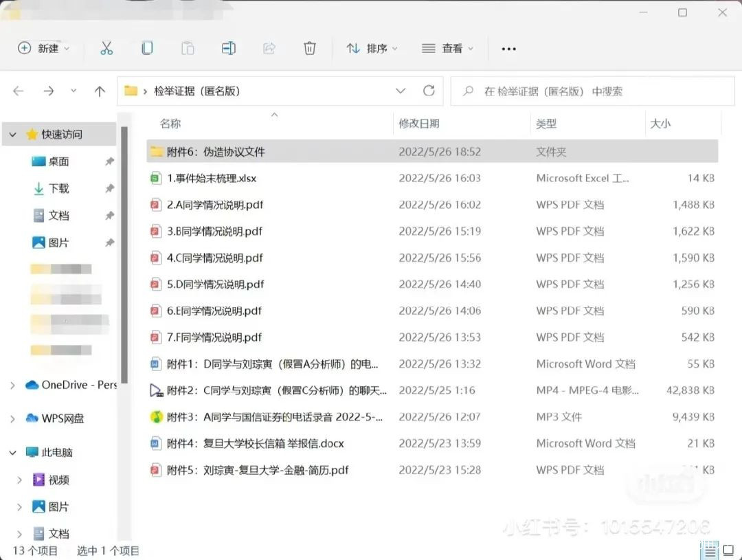Viewport: 742px width, 560px height.
Task: Go forward with the right arrow
Action: tap(48, 91)
